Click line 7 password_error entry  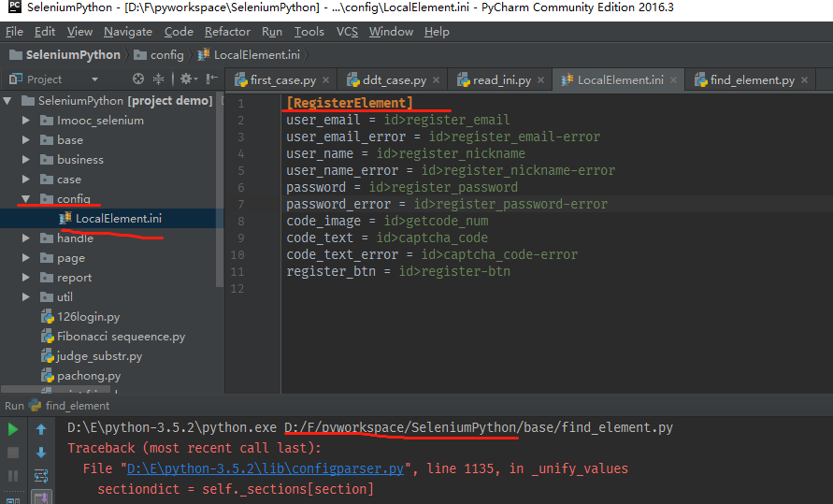447,204
